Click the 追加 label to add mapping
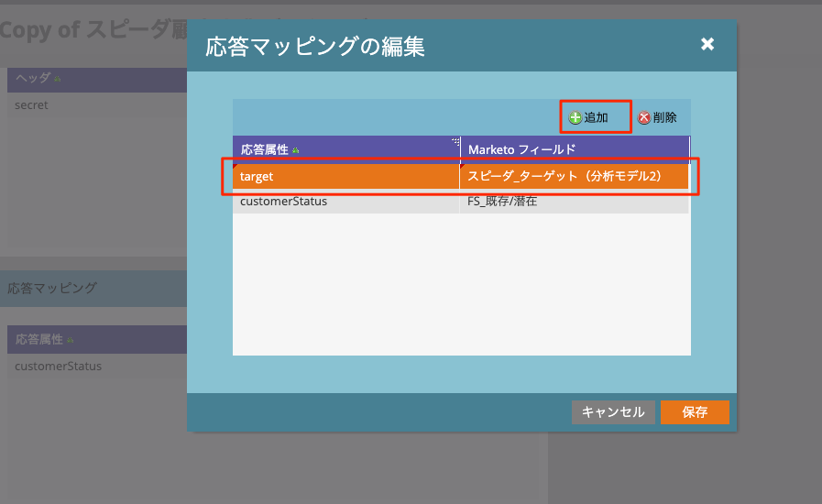Screen dimensions: 822x504 (x=597, y=117)
